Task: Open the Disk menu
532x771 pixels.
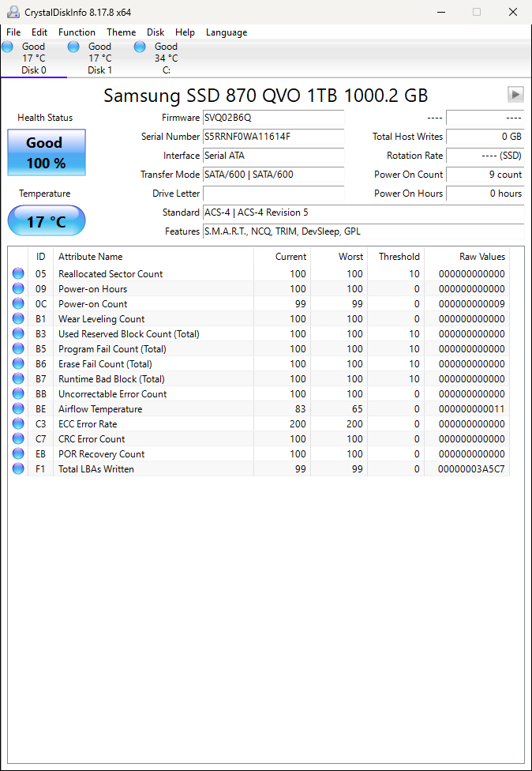Action: click(x=155, y=32)
